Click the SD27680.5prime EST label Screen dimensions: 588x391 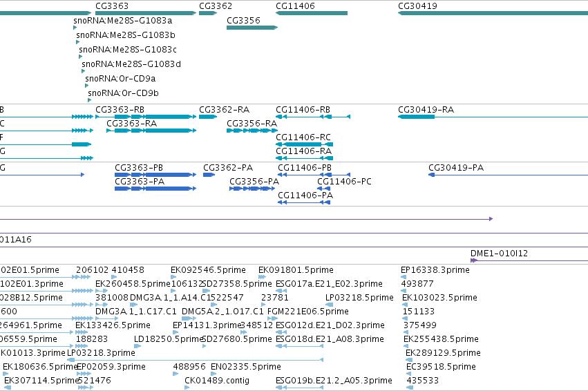click(236, 339)
